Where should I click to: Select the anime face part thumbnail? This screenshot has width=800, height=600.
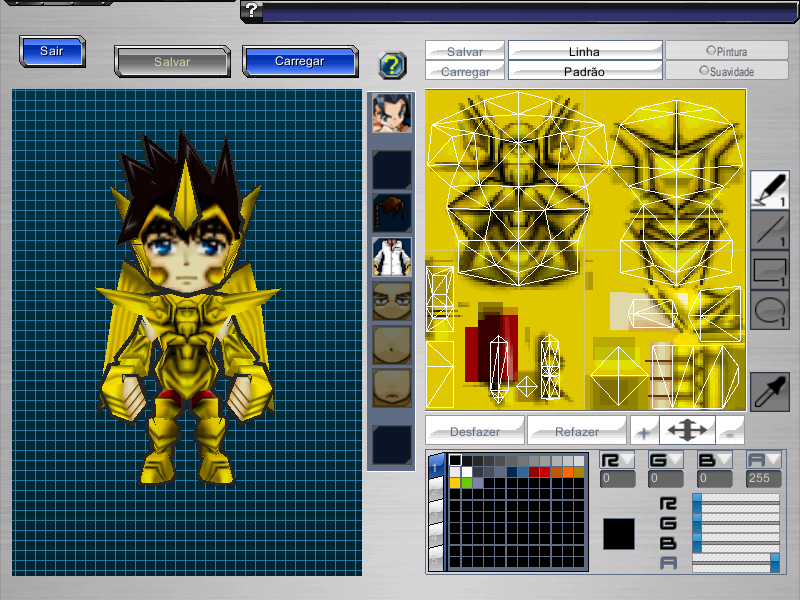[x=392, y=113]
